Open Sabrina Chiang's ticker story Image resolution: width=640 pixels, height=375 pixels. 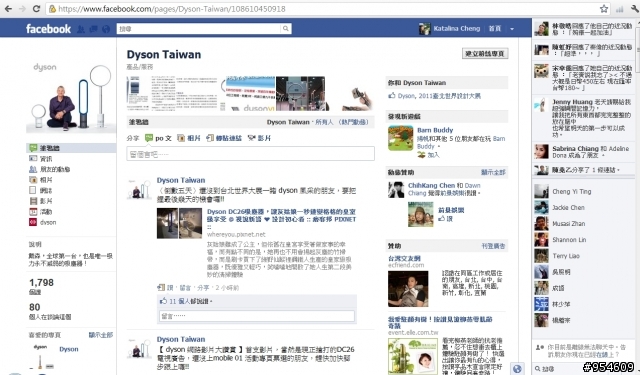(x=584, y=152)
